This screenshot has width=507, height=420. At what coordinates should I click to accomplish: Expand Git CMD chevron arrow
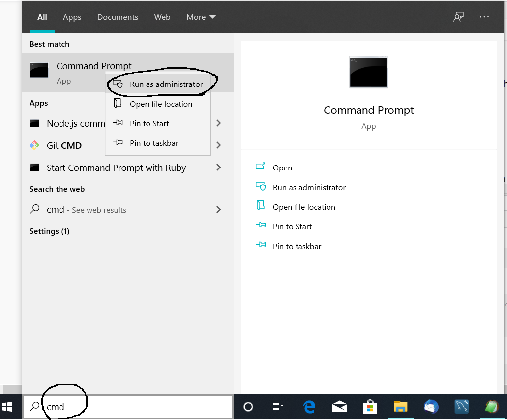click(219, 145)
